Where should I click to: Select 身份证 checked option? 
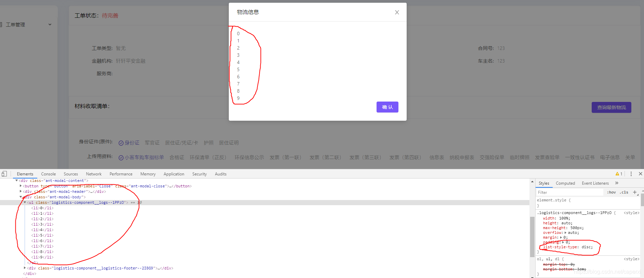coord(129,143)
